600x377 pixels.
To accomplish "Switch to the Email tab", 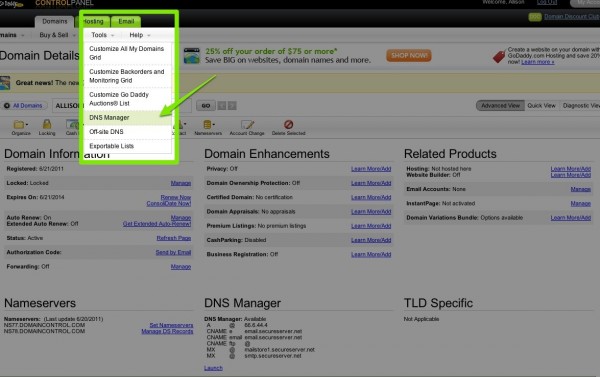I will click(x=126, y=21).
